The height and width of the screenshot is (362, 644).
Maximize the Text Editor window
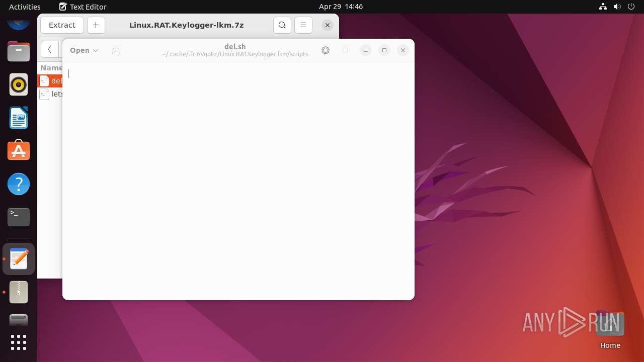pos(384,50)
